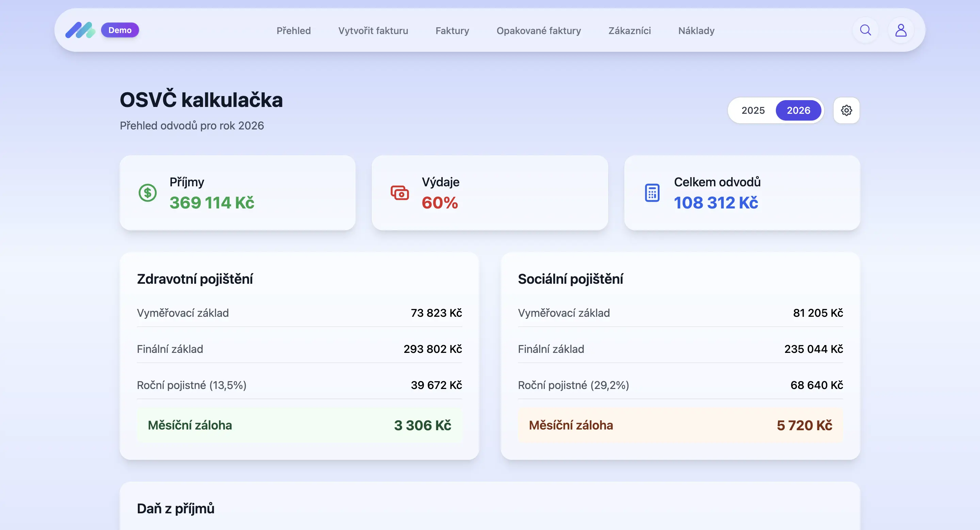Click the app logo icon
This screenshot has width=980, height=530.
(x=80, y=30)
